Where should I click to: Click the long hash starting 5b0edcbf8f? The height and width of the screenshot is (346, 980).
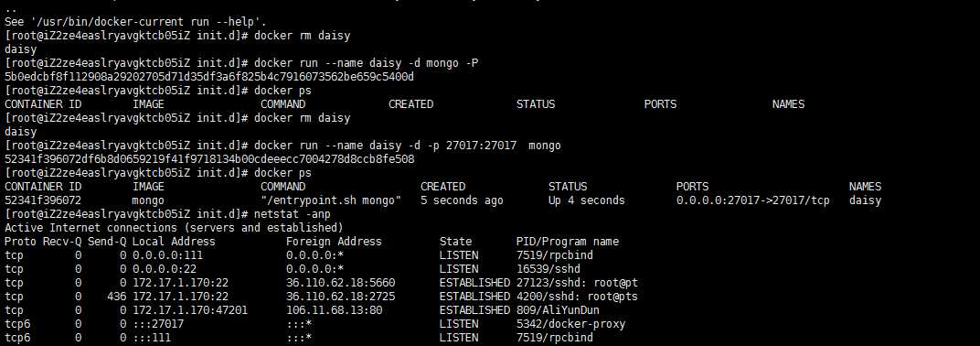click(x=209, y=77)
